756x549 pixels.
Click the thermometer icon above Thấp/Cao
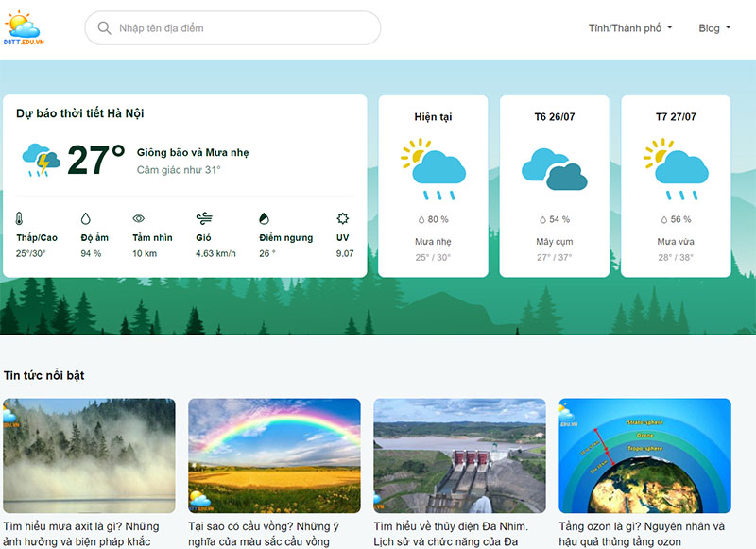[x=19, y=218]
